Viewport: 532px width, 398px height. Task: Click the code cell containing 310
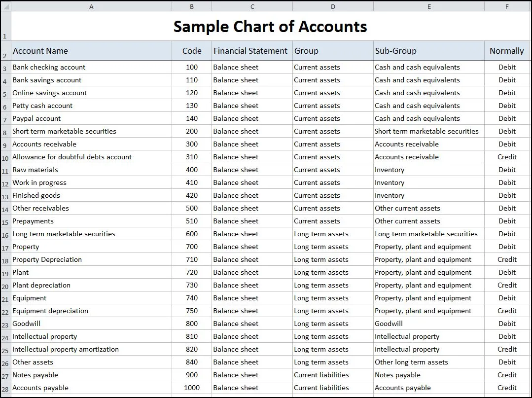(192, 157)
